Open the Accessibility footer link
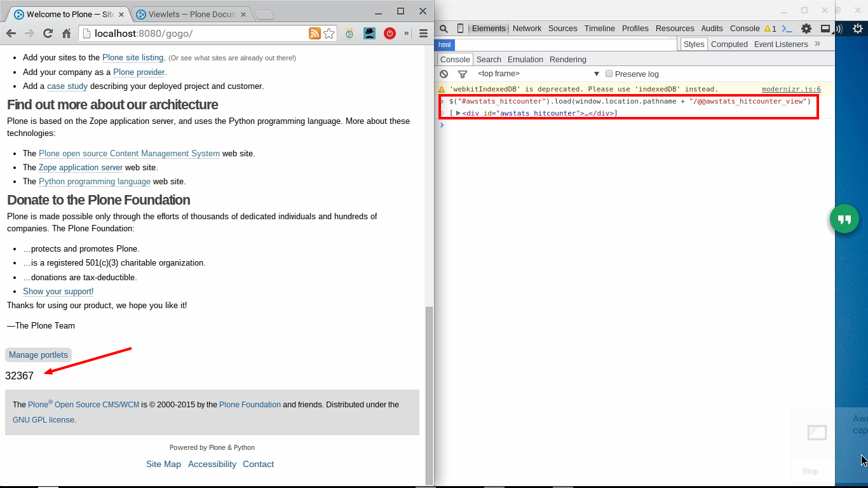This screenshot has height=488, width=868. coord(212,464)
